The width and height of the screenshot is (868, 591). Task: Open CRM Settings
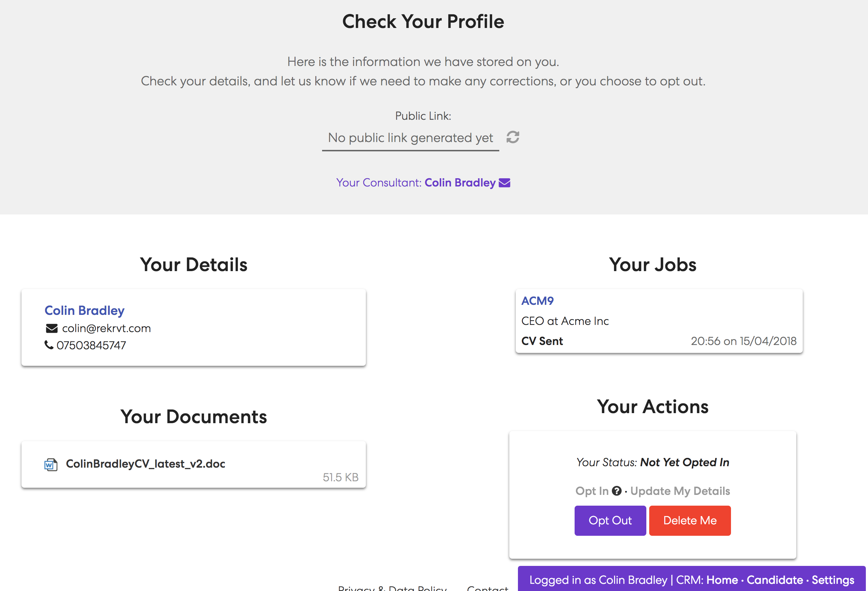(833, 580)
